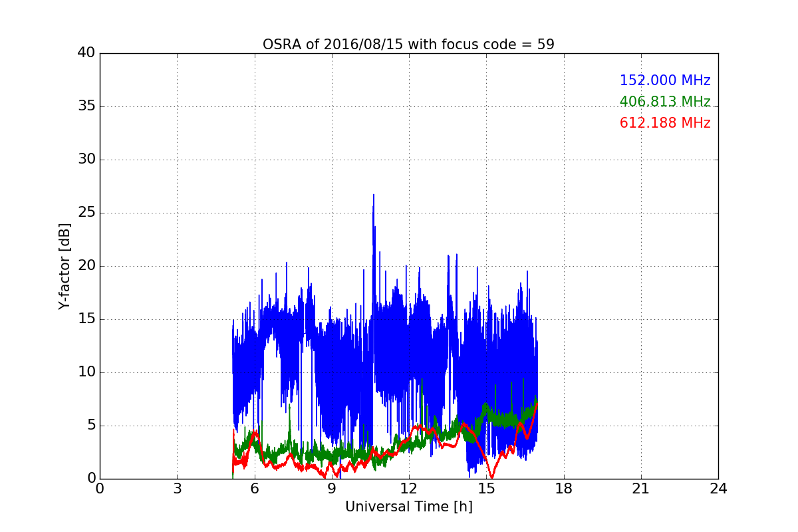Click the x-axis tick label 18
Screen dimensions: 798x532
(563, 488)
